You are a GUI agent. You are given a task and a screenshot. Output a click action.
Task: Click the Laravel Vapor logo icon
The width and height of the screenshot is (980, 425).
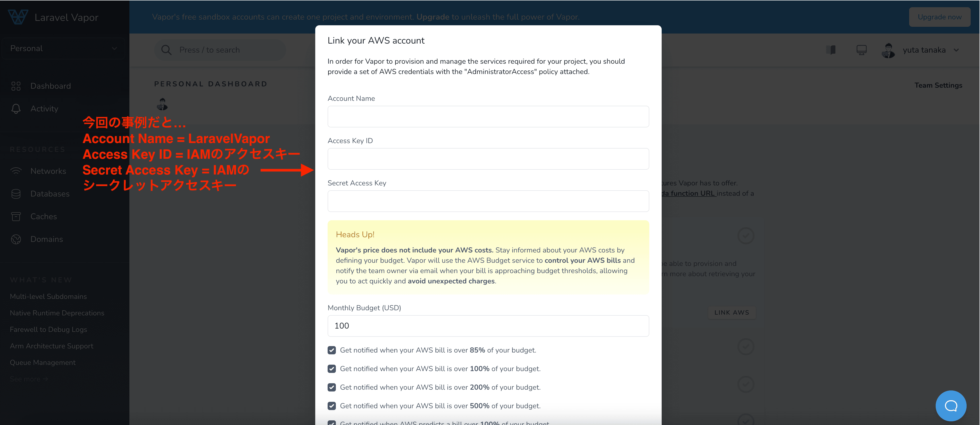tap(18, 17)
